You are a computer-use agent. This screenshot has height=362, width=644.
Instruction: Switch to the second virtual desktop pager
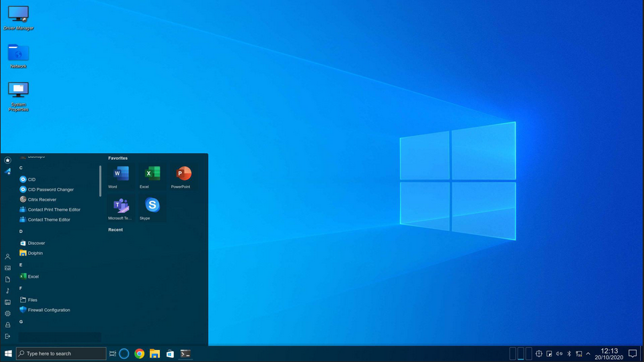click(x=521, y=353)
